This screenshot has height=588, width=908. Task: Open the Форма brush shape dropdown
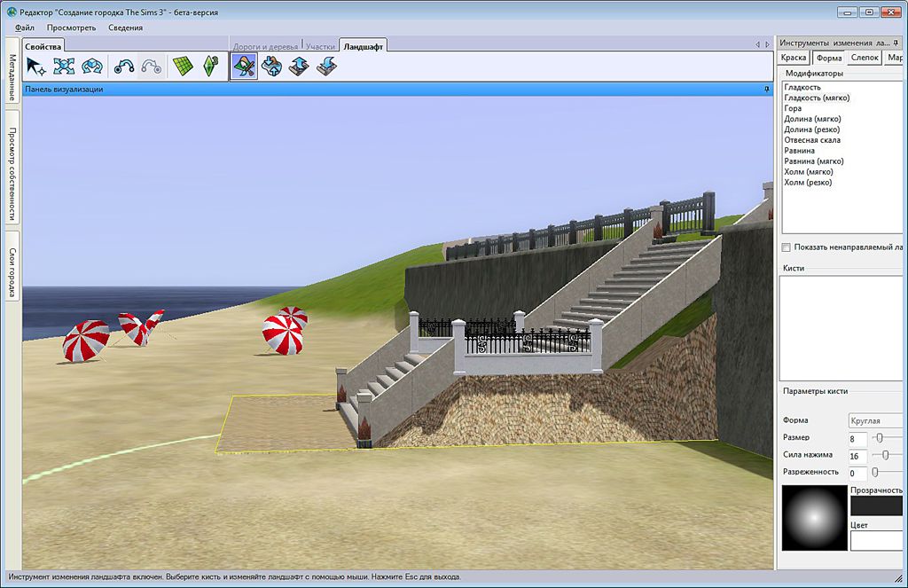[874, 420]
